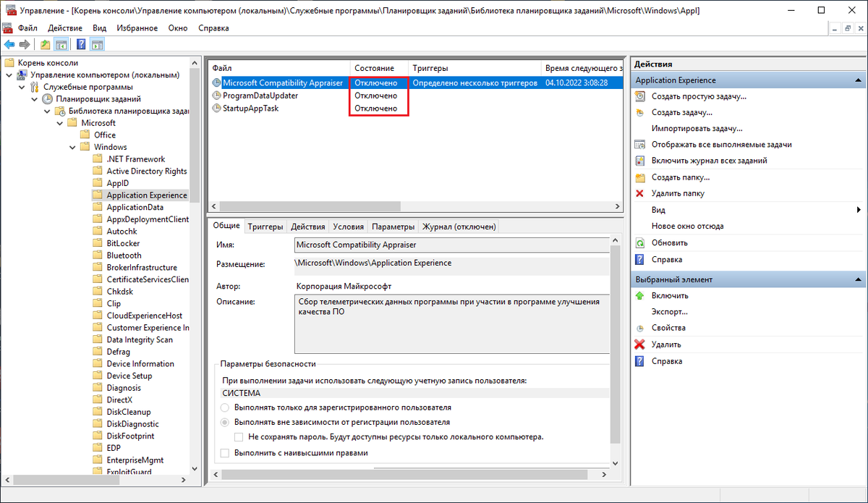Click the Создать папку folder icon
The width and height of the screenshot is (868, 503).
pyautogui.click(x=639, y=177)
